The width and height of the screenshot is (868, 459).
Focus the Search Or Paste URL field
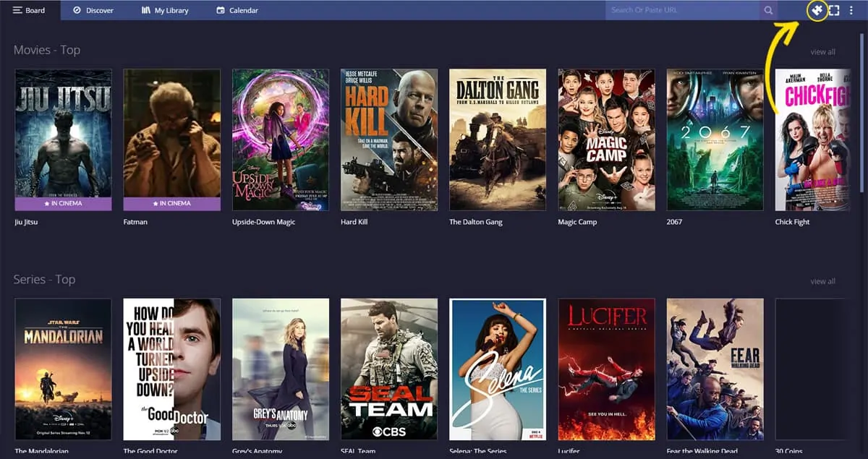pos(681,10)
